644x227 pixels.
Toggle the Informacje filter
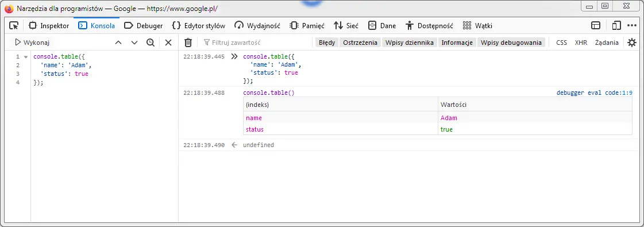[457, 43]
